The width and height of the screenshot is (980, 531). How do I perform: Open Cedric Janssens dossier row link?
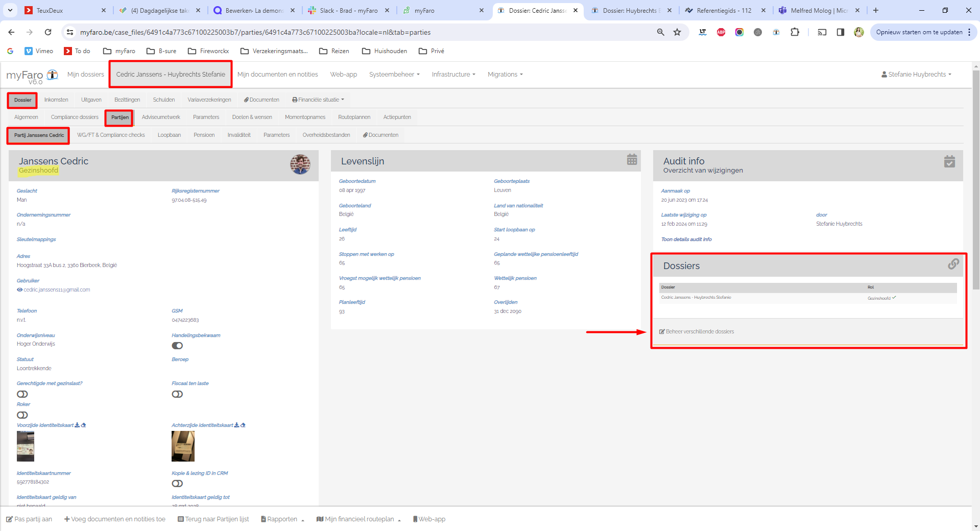click(x=696, y=297)
